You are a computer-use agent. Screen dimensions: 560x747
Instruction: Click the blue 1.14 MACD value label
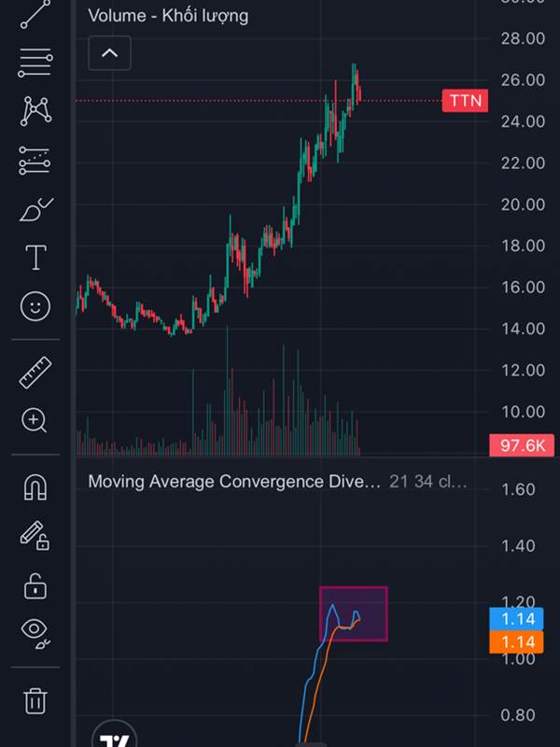pyautogui.click(x=517, y=619)
